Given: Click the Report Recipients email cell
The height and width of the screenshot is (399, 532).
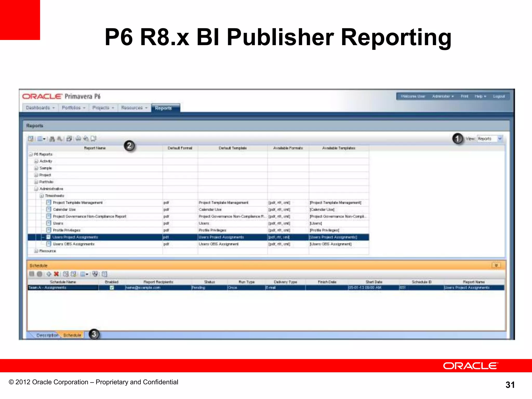Looking at the screenshot, I should 158,288.
